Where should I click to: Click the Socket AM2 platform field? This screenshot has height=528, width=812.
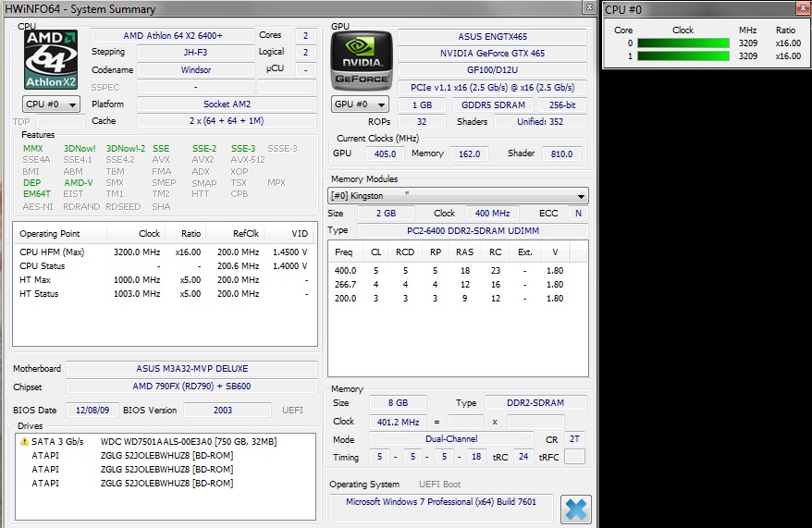(x=227, y=104)
